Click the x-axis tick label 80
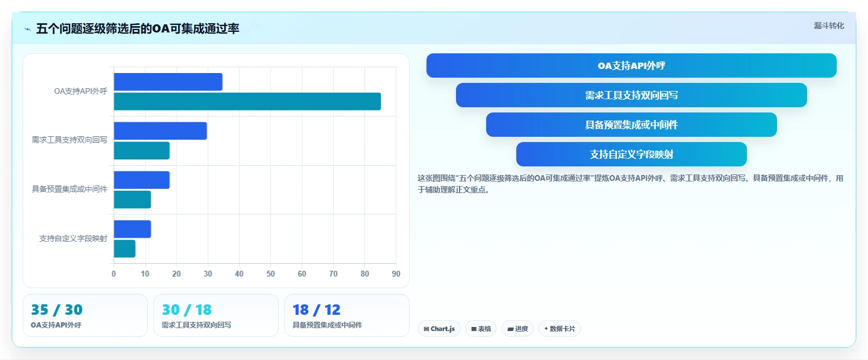 coord(364,274)
